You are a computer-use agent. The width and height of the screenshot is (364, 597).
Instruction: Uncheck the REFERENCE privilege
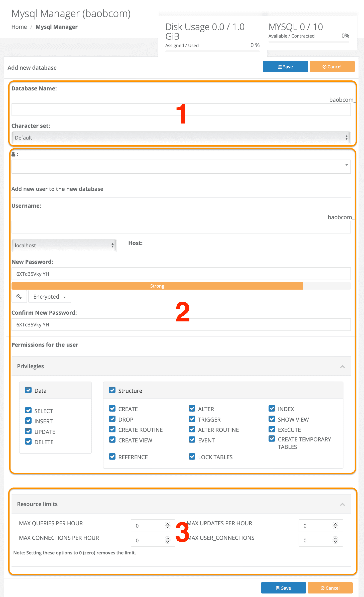coord(112,457)
